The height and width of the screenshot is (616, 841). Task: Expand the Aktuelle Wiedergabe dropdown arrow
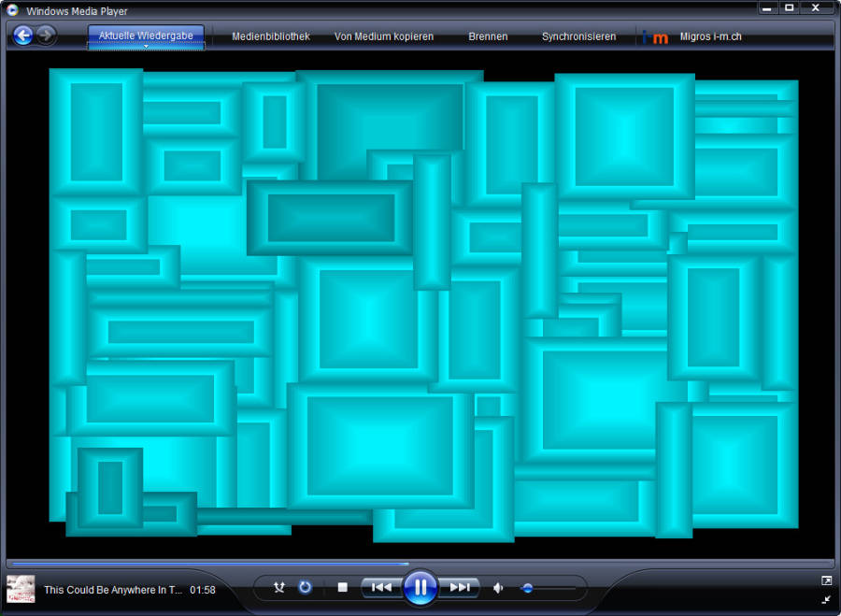point(146,47)
